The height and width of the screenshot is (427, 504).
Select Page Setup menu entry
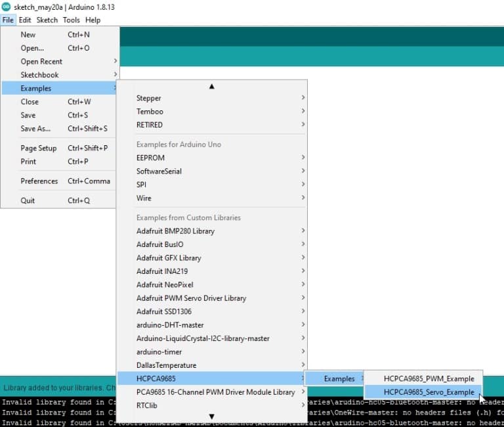39,148
